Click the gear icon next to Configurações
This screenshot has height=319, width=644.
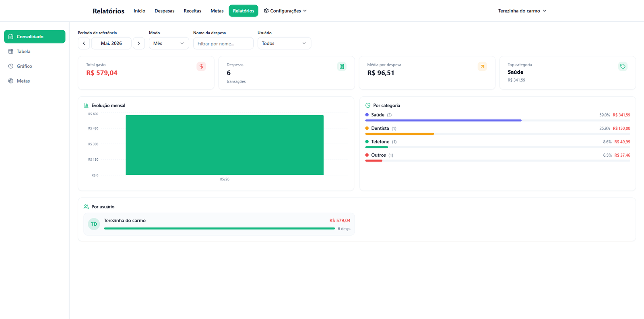pyautogui.click(x=266, y=11)
